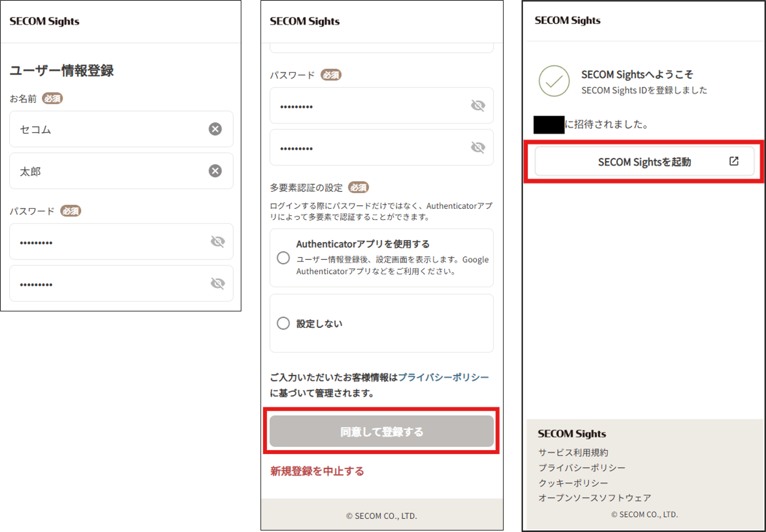Click first password field in left panel
This screenshot has width=766, height=532.
[121, 241]
